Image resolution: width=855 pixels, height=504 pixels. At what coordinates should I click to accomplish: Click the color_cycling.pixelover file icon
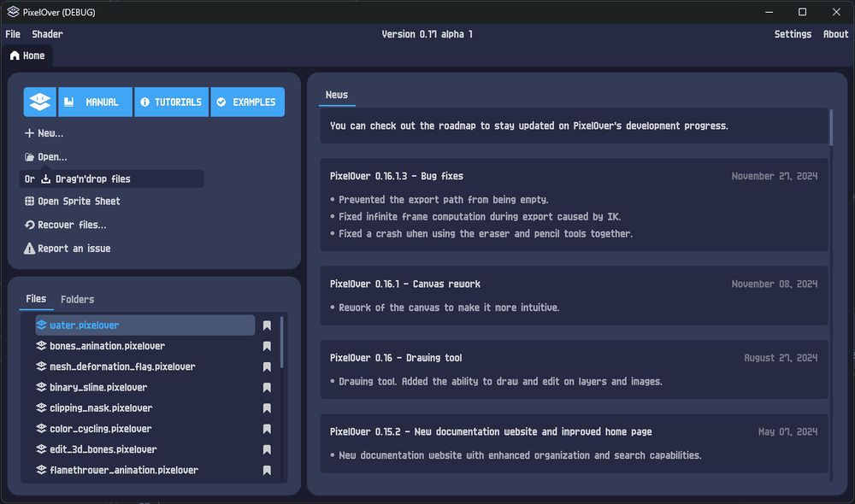click(41, 429)
